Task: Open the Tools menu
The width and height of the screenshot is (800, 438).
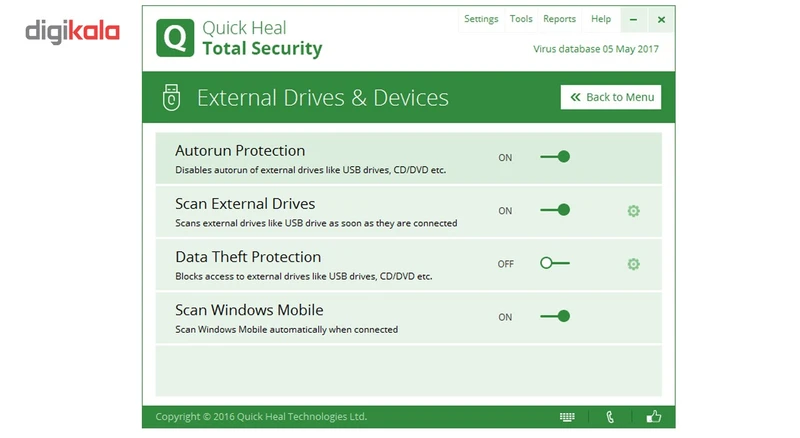Action: coord(521,19)
